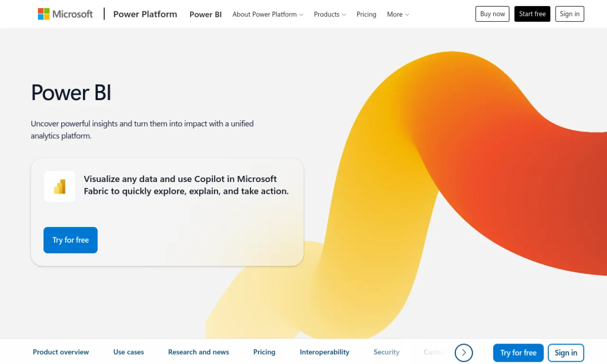Click Sign in in the top header
607x364 pixels.
tap(570, 14)
